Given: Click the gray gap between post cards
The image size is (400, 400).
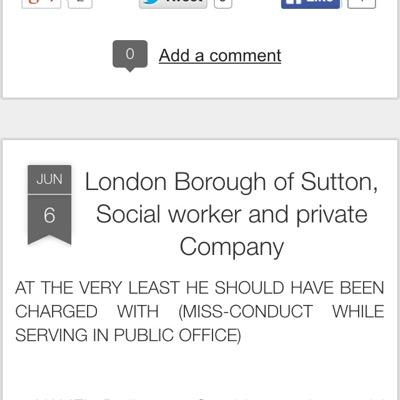Looking at the screenshot, I should (x=200, y=119).
